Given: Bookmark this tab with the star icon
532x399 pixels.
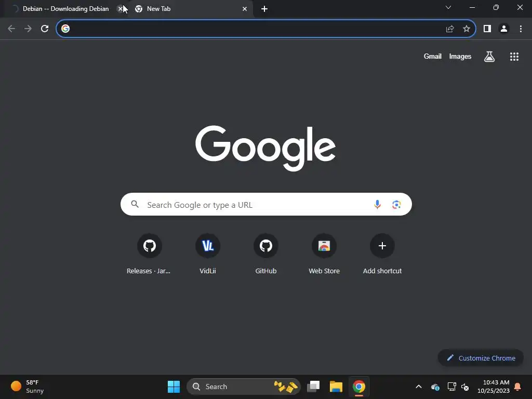Looking at the screenshot, I should (467, 29).
